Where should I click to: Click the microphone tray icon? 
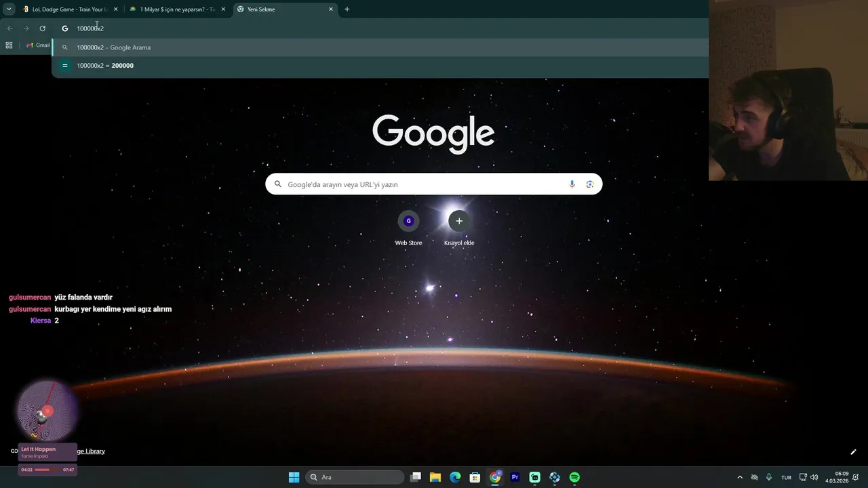point(769,477)
